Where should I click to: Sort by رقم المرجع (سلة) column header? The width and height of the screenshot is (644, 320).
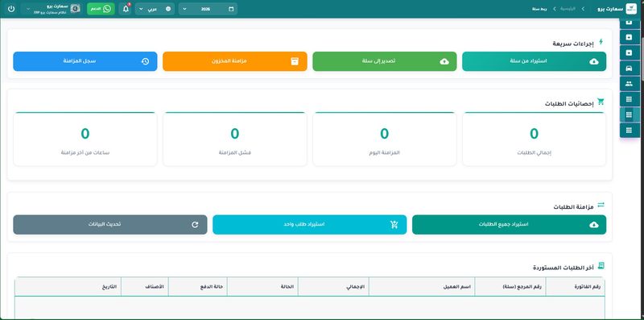(510, 287)
